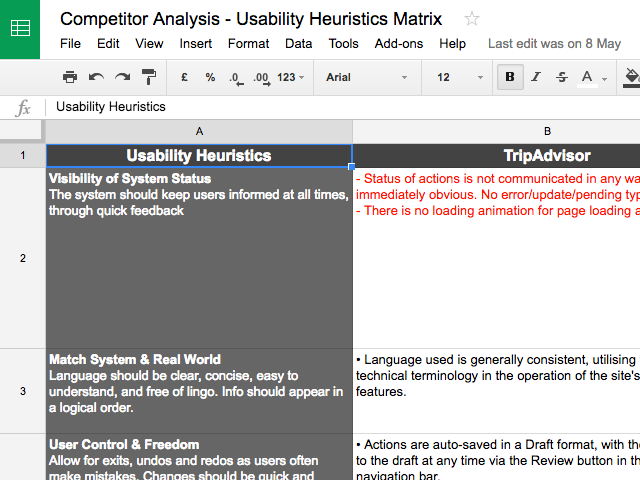Toggle italic formatting
Image resolution: width=640 pixels, height=480 pixels.
[536, 77]
